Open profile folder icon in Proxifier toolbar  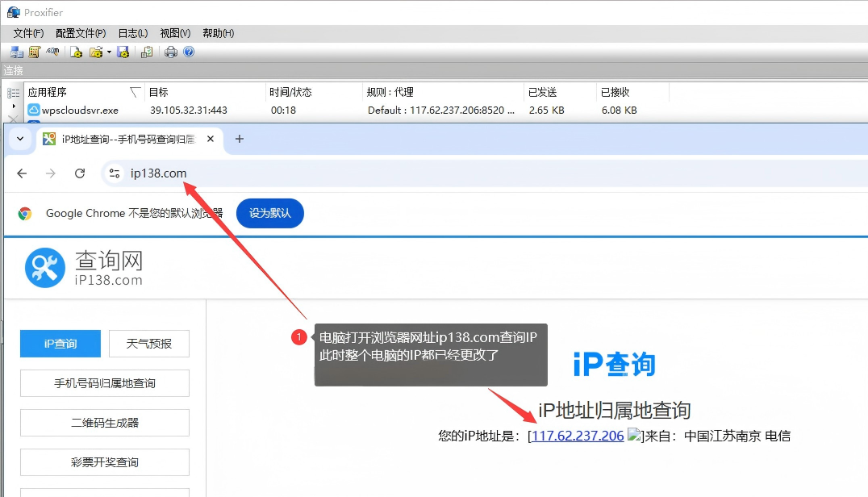click(96, 52)
